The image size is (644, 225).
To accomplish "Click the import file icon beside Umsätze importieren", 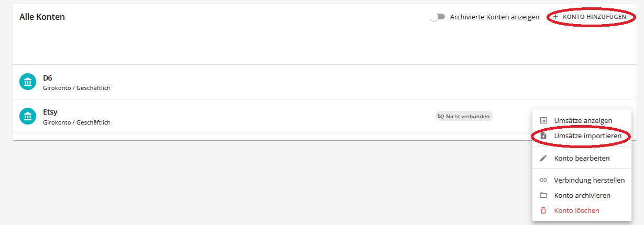I will [x=543, y=136].
